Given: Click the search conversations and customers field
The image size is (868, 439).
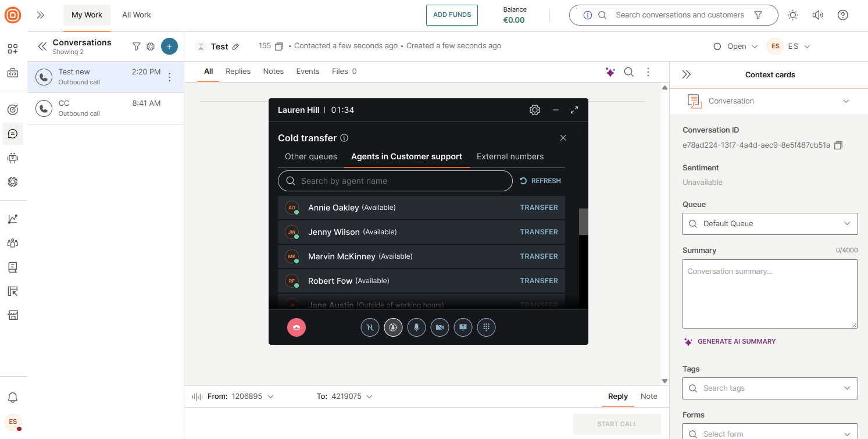Looking at the screenshot, I should (x=680, y=15).
